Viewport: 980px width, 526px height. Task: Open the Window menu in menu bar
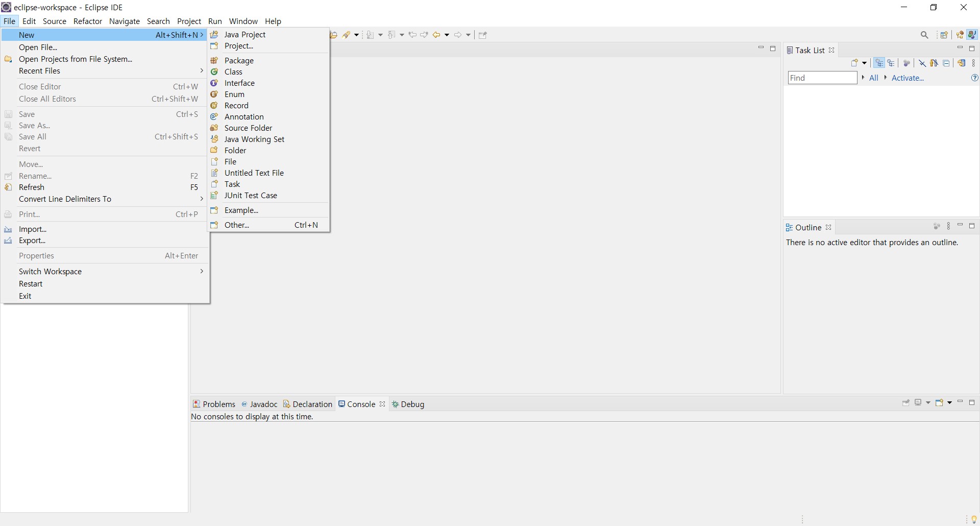243,21
